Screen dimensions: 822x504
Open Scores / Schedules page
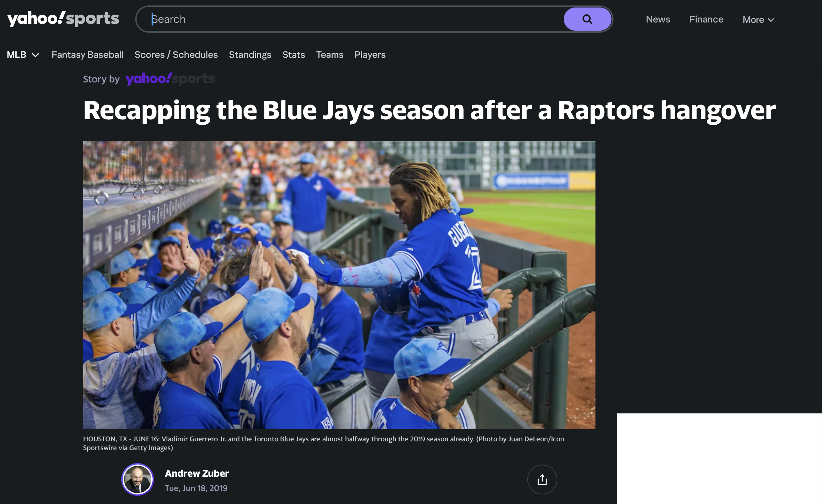(x=176, y=55)
